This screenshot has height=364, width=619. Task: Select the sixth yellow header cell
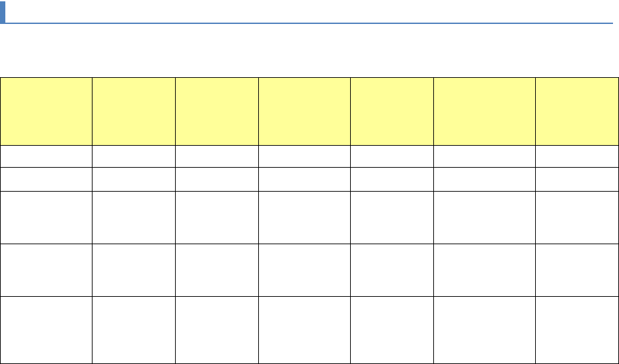(x=485, y=112)
